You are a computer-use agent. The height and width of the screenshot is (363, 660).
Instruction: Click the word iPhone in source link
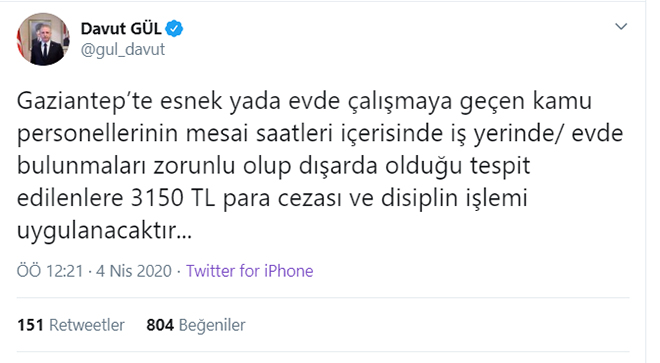[x=289, y=271]
